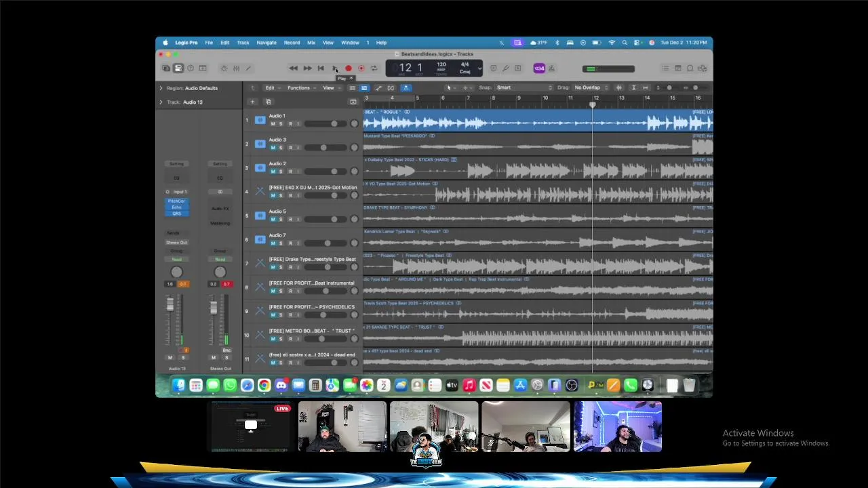Toggle the Inspector button in control bar

pyautogui.click(x=178, y=68)
